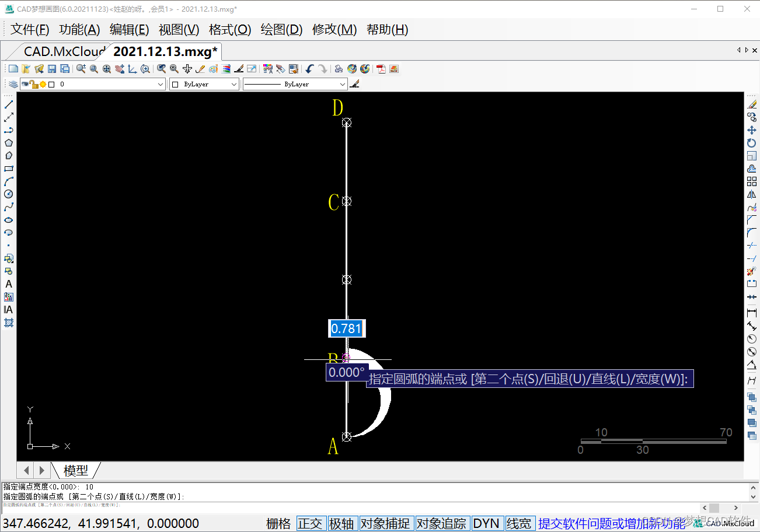Click the Erase tool in right toolbar

[752, 104]
